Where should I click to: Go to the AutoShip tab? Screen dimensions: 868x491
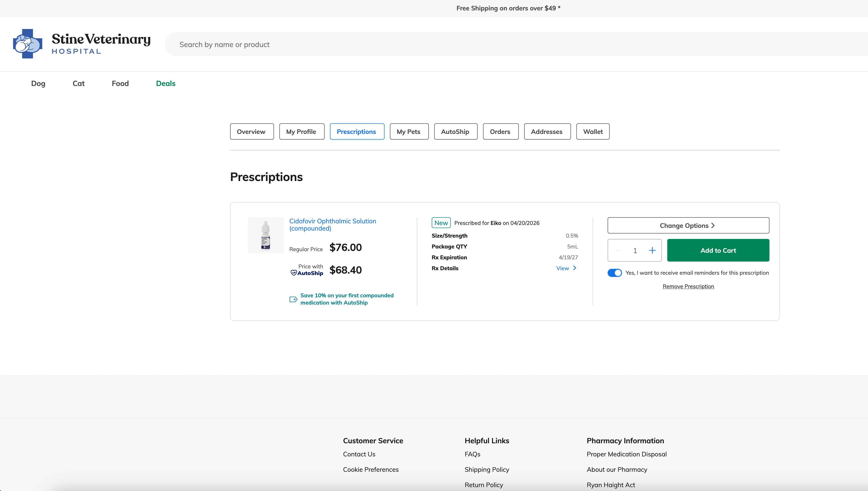(x=455, y=131)
